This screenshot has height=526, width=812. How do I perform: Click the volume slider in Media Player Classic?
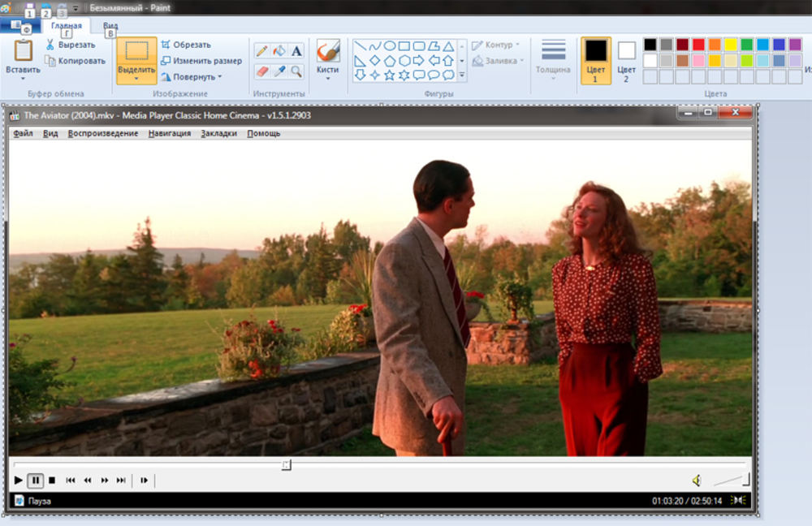tap(732, 481)
